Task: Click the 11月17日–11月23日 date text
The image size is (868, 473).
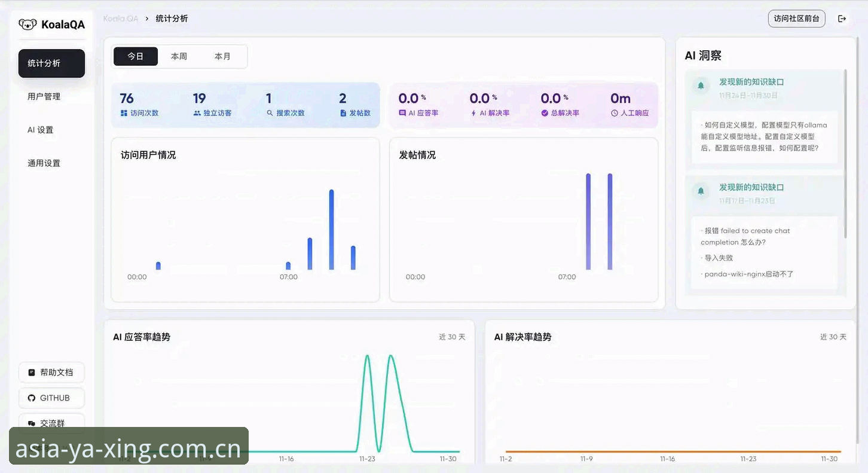Action: pos(747,201)
